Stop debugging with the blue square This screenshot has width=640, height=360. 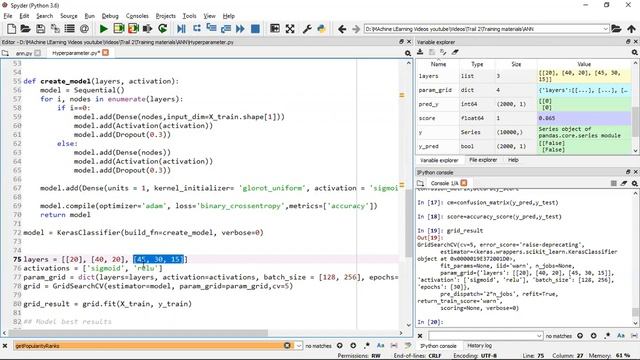coord(256,29)
